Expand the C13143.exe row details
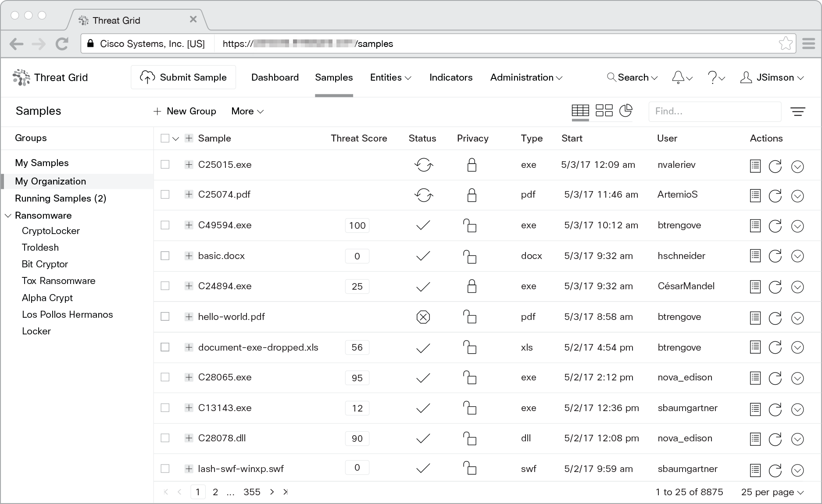Viewport: 822px width, 504px height. [x=189, y=408]
